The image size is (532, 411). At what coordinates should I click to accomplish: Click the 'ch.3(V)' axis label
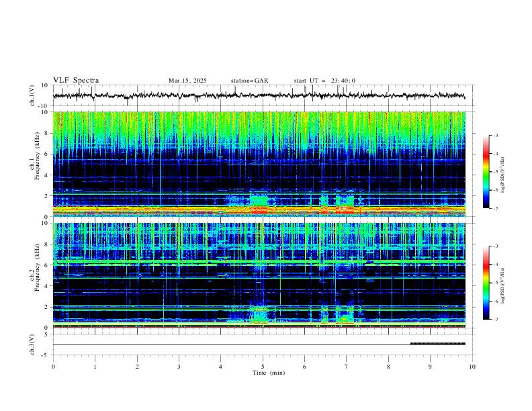point(32,345)
